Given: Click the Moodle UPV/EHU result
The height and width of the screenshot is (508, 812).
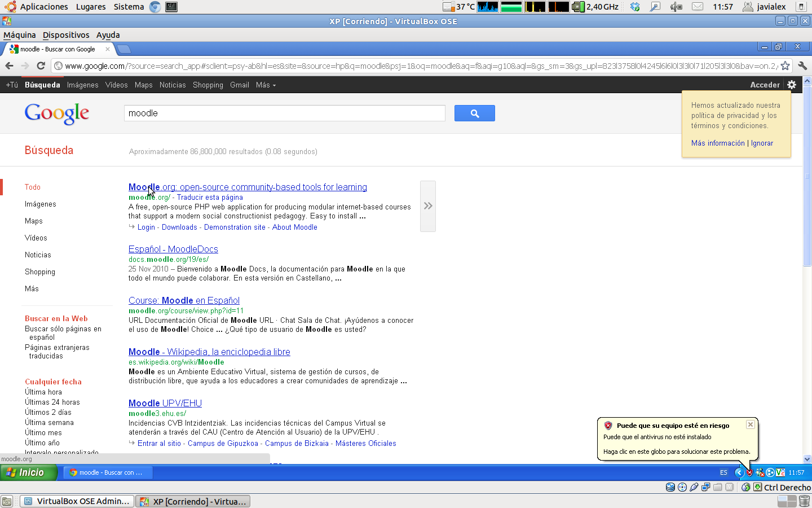Looking at the screenshot, I should pos(165,403).
